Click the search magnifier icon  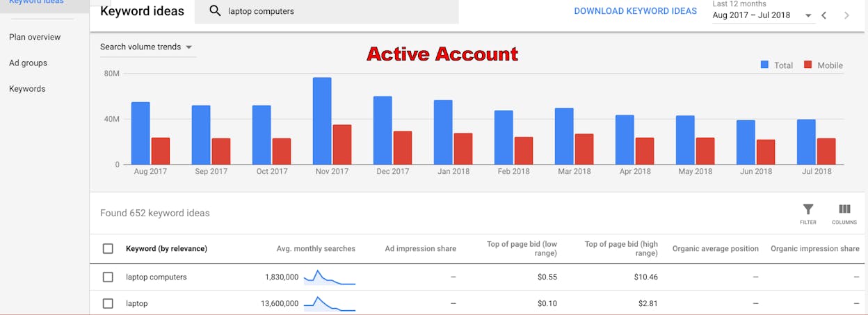pos(215,11)
